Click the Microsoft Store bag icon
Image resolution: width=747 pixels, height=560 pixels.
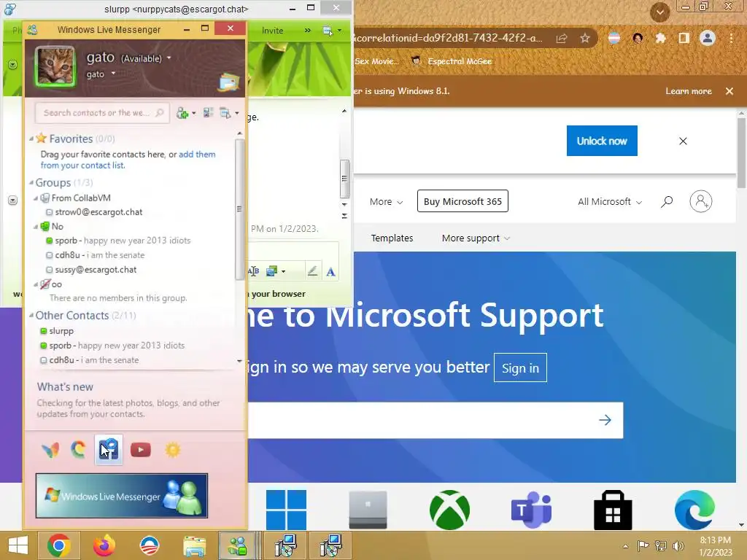pyautogui.click(x=613, y=510)
